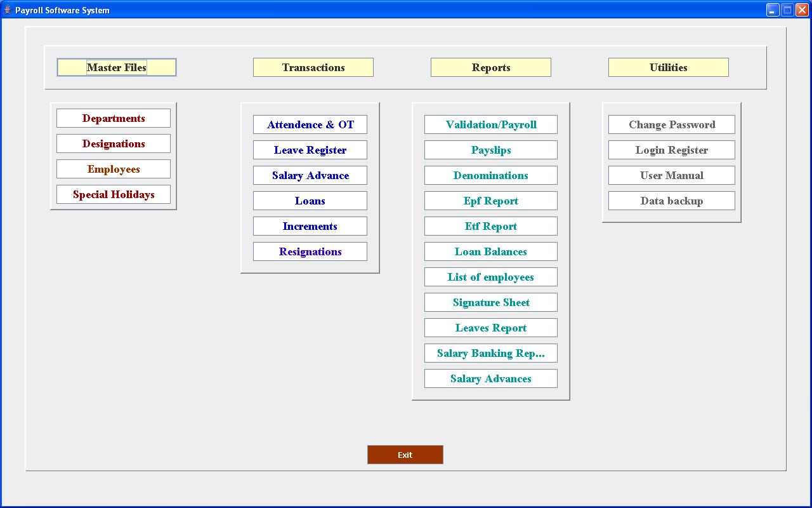Viewport: 812px width, 508px height.
Task: View Loan Balances report
Action: click(490, 251)
